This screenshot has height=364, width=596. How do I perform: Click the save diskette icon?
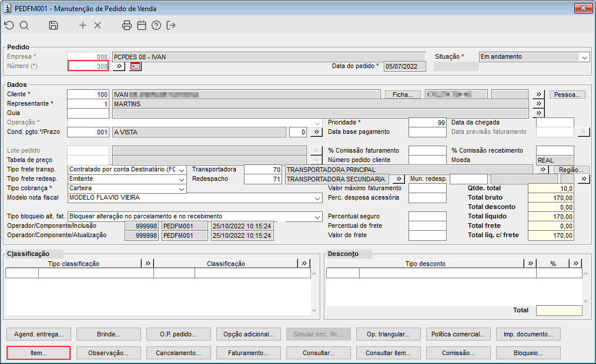tap(53, 25)
